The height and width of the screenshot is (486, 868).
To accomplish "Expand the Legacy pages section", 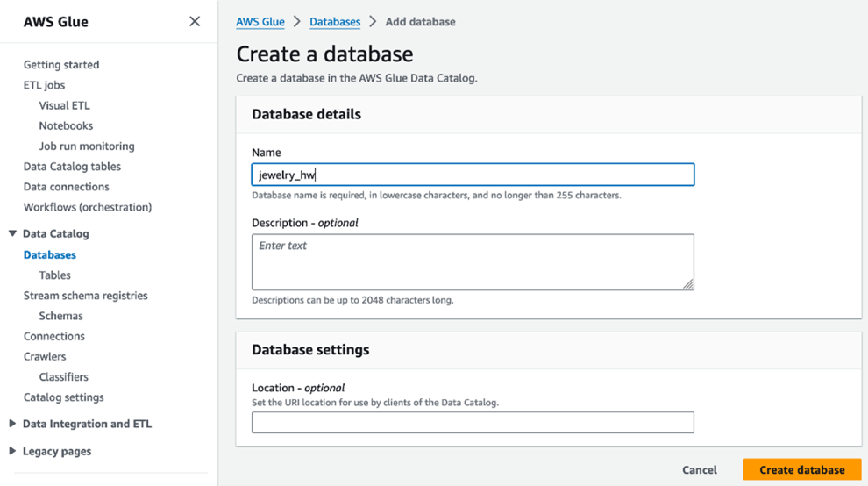I will (12, 451).
